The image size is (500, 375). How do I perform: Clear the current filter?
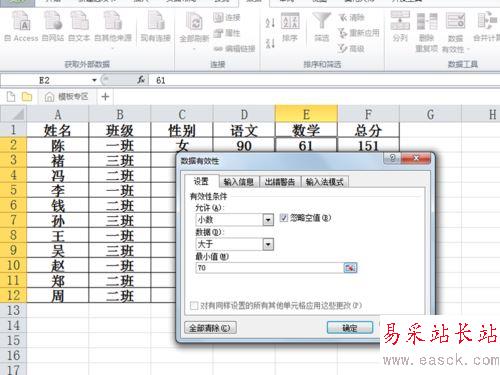(351, 17)
